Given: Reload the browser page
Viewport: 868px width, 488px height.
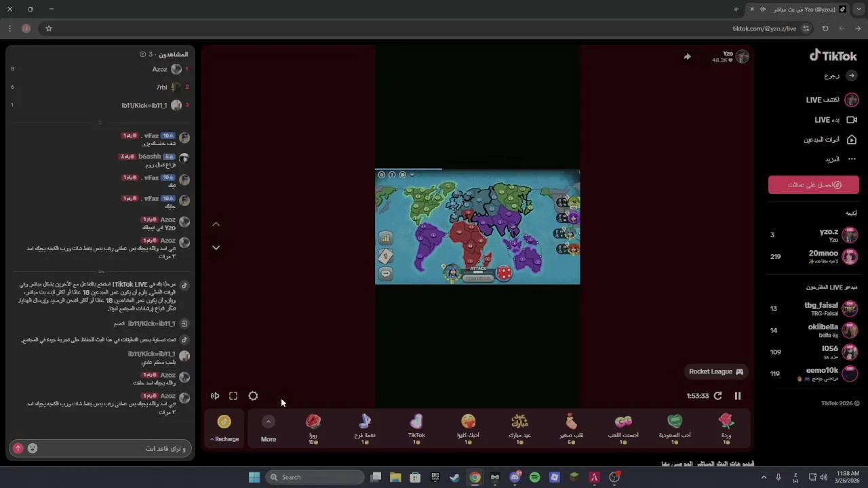Looking at the screenshot, I should click(x=825, y=28).
